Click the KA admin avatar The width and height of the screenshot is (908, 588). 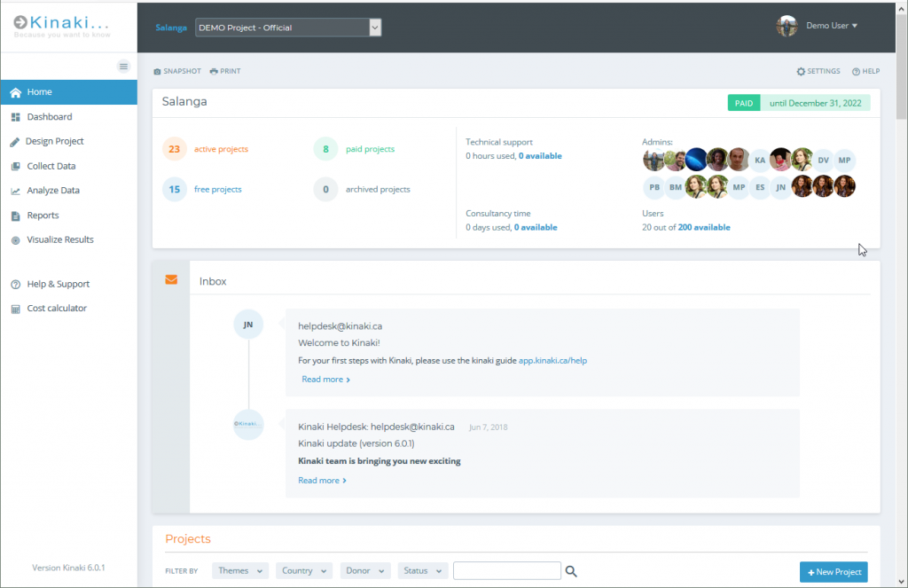(x=760, y=160)
